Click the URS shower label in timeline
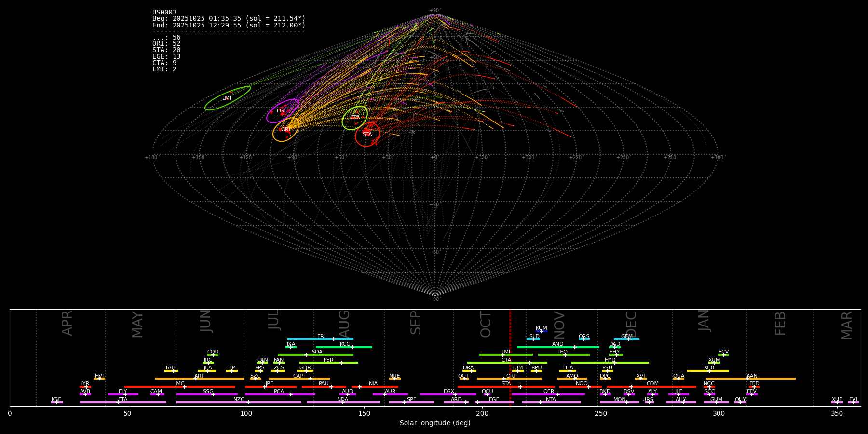Viewport: 868px width, 434px height. coord(648,400)
